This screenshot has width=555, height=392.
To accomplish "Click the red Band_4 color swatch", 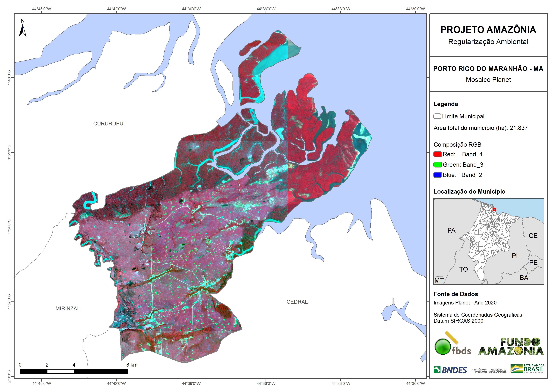I will point(437,154).
